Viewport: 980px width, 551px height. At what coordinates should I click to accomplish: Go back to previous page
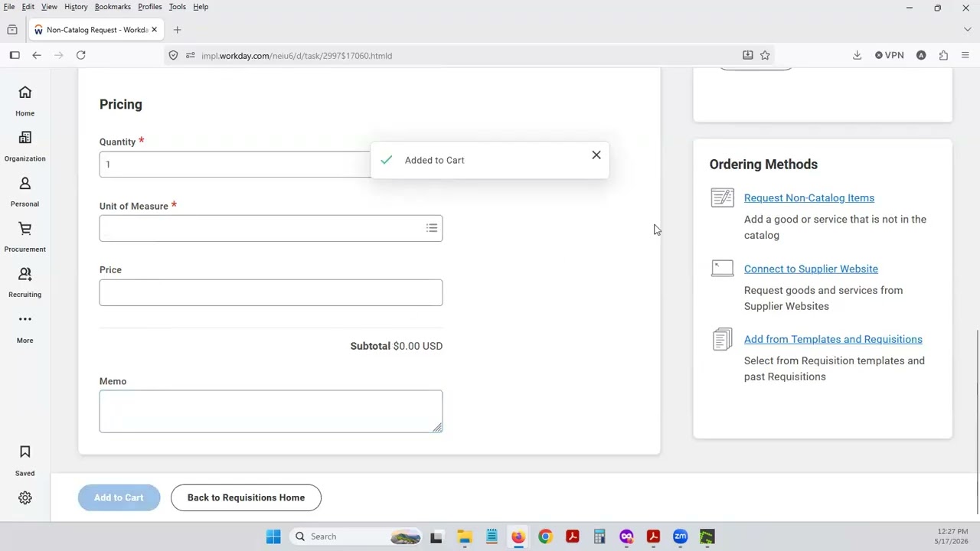click(36, 55)
